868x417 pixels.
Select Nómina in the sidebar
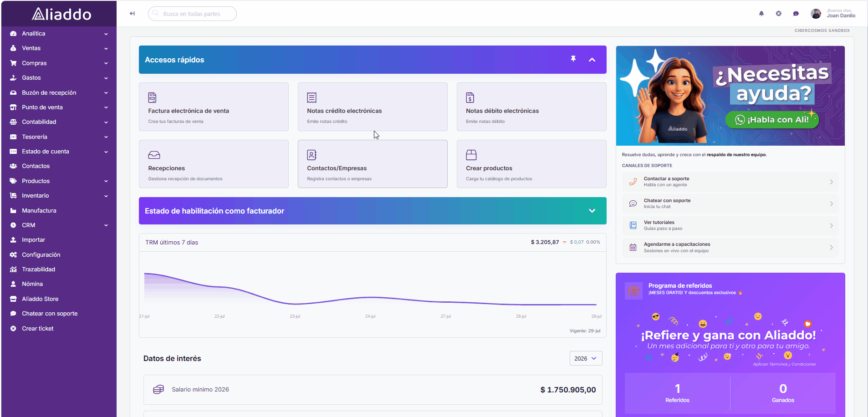59,284
